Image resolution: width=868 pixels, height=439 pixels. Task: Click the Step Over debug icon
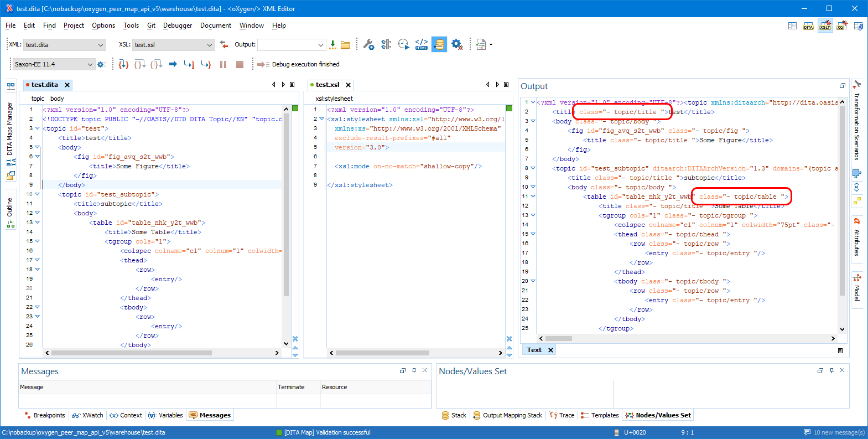140,64
